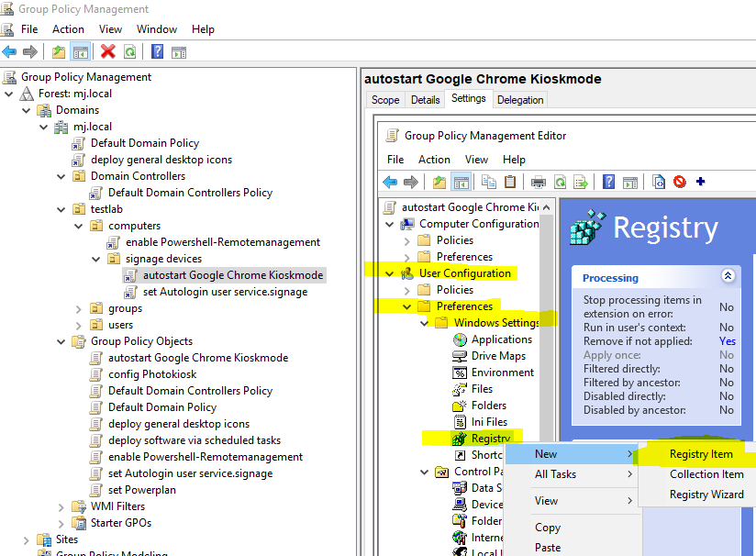Click the blue Help icon in main toolbar
756x556 pixels.
157,51
